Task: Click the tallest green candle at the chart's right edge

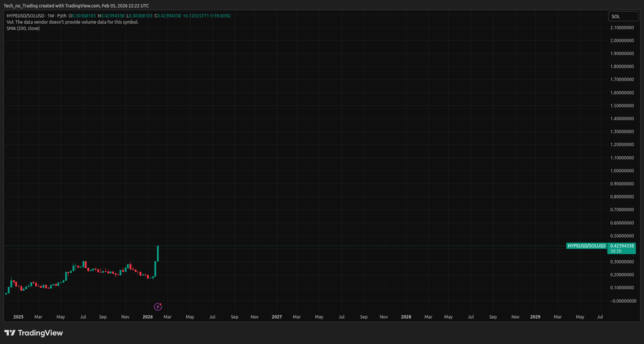Action: (x=158, y=253)
